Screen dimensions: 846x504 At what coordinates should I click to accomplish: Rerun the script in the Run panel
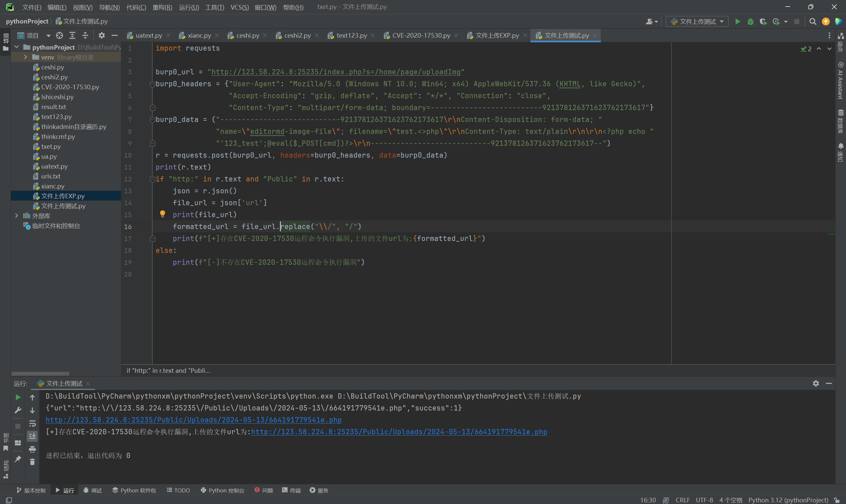pos(18,397)
